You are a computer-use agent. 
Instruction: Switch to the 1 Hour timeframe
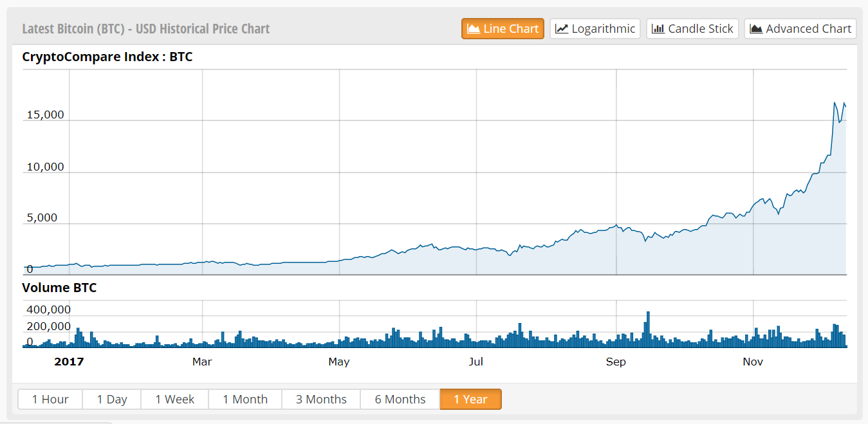click(x=50, y=399)
